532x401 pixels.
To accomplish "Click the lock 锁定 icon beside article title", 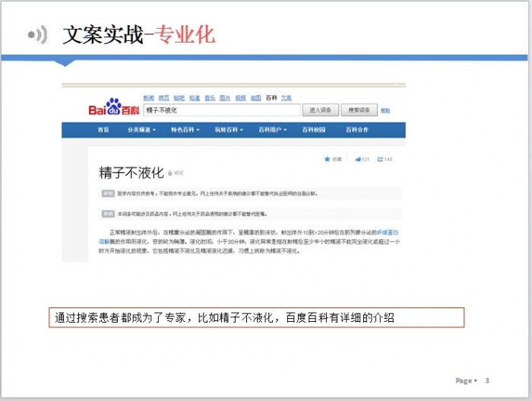I will tap(170, 173).
